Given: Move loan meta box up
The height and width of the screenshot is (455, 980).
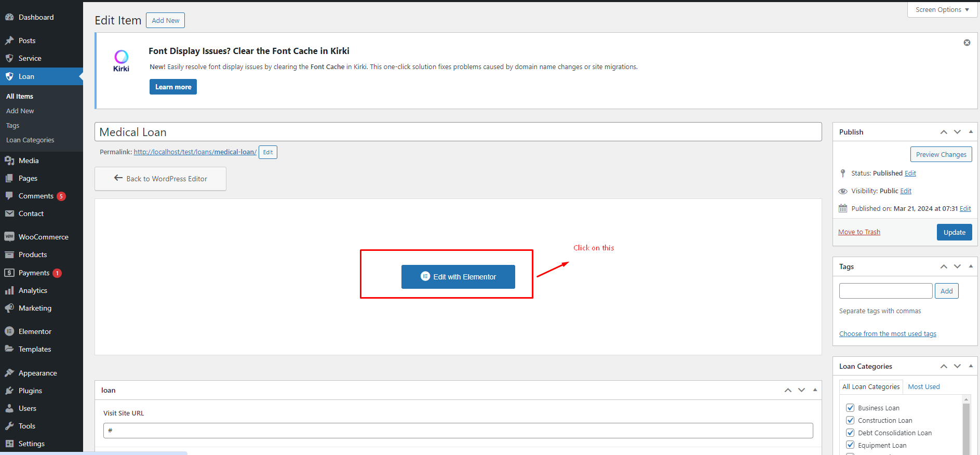Looking at the screenshot, I should click(788, 390).
